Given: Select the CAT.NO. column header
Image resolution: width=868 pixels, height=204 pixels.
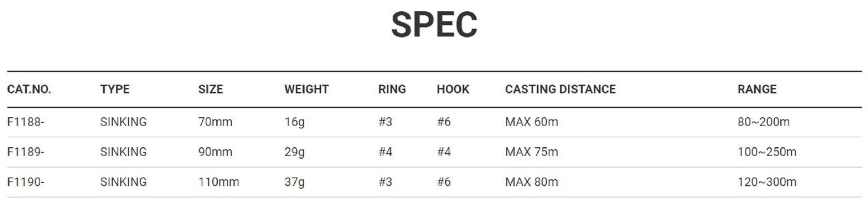Looking at the screenshot, I should 29,89.
